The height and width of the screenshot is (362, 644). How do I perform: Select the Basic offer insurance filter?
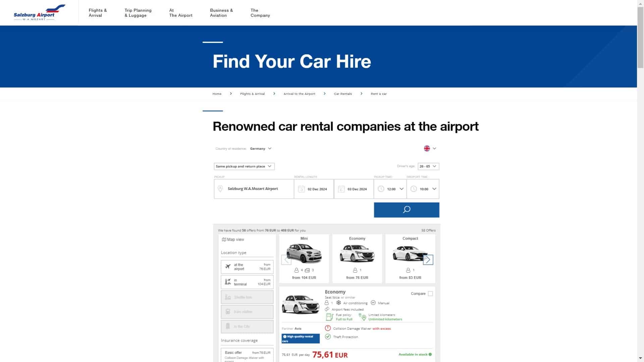[x=247, y=355]
